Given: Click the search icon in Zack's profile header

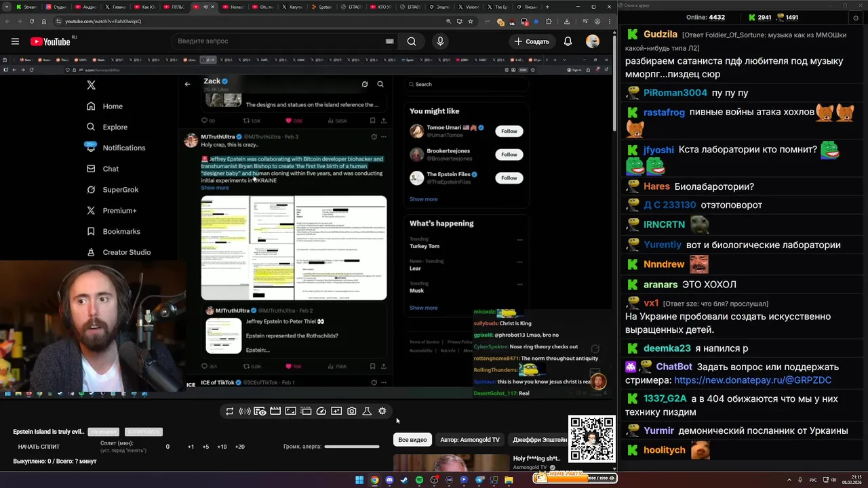Looking at the screenshot, I should (380, 84).
